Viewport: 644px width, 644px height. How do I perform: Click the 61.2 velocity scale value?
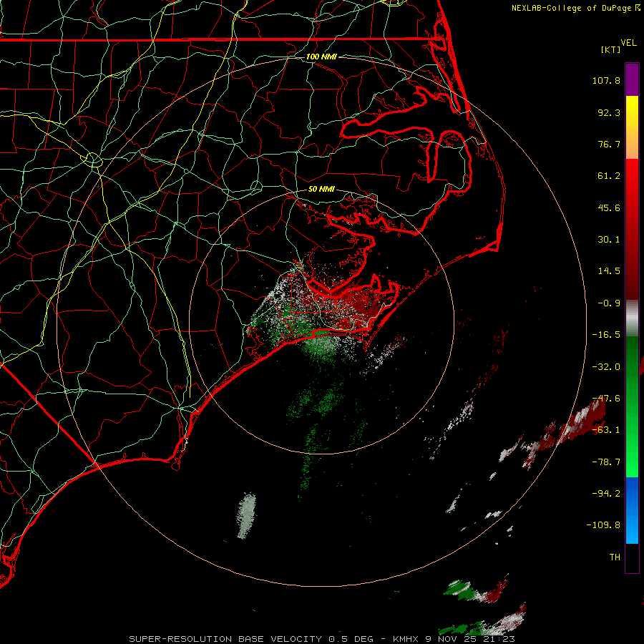tap(609, 176)
